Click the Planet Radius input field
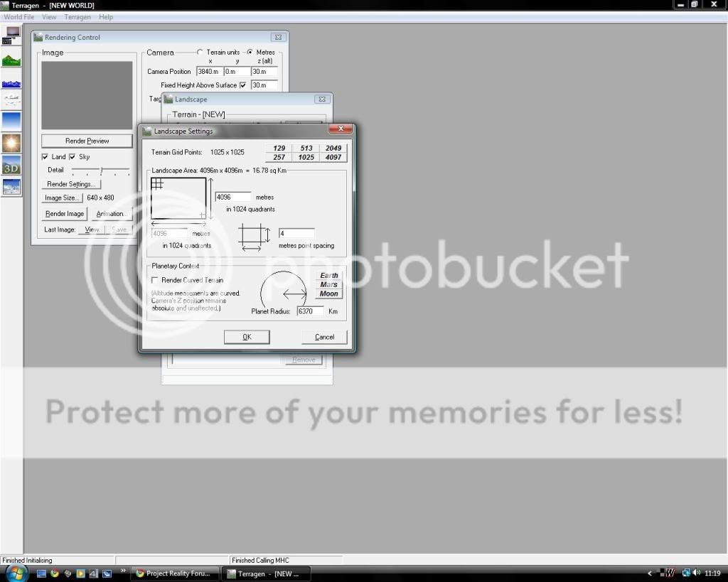This screenshot has width=728, height=582. point(309,311)
